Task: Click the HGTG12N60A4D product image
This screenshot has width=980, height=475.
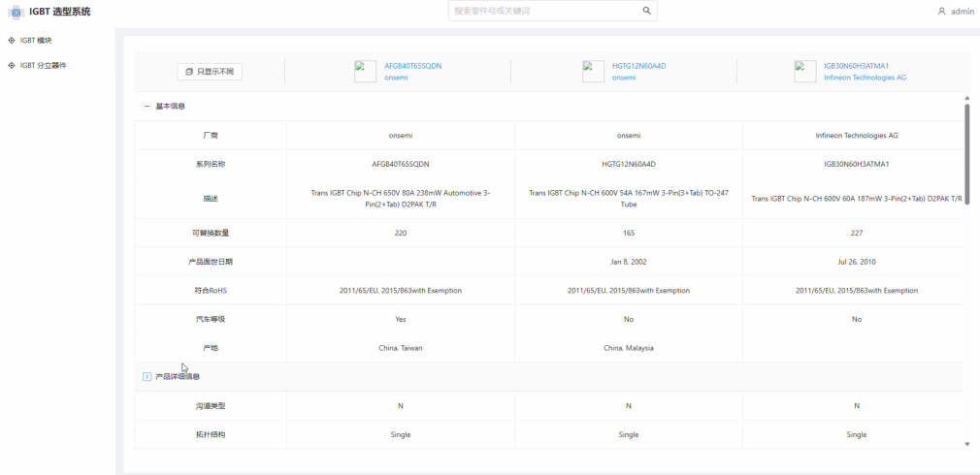Action: point(594,72)
